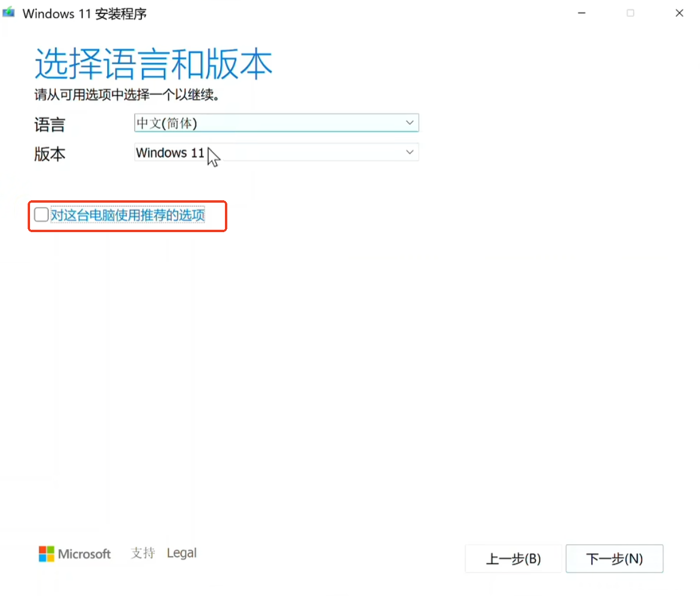The image size is (700, 596).
Task: Tick the 对这台电脑使用推荐的选项 checkbox box
Action: tap(41, 215)
